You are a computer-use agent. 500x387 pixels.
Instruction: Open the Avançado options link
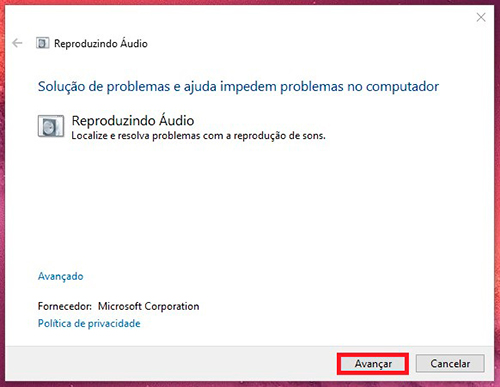[60, 276]
